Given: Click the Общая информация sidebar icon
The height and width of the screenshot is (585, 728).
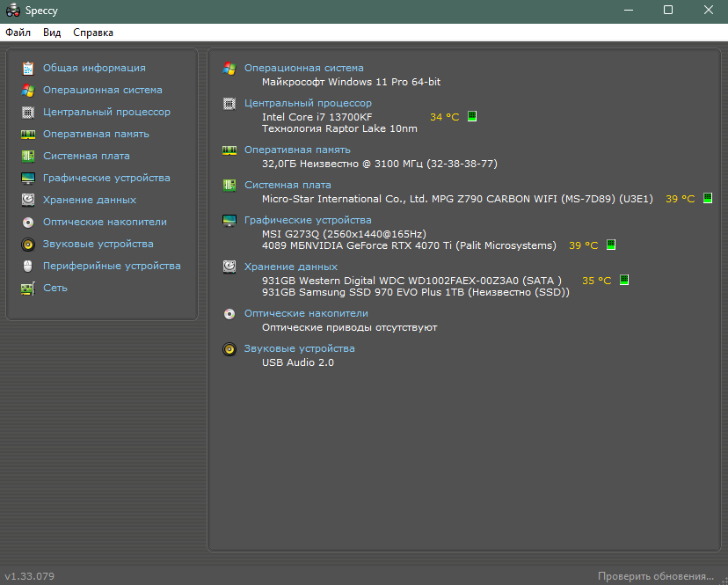Looking at the screenshot, I should (28, 69).
